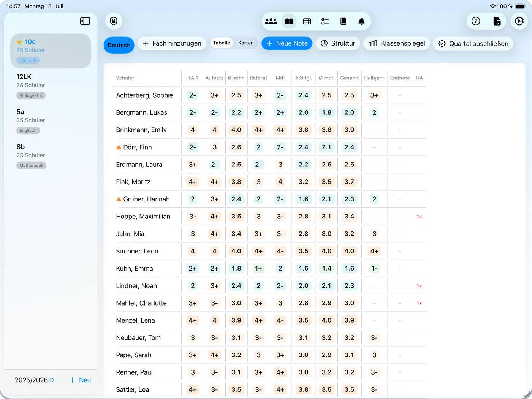Open the checklist view icon

tap(325, 22)
